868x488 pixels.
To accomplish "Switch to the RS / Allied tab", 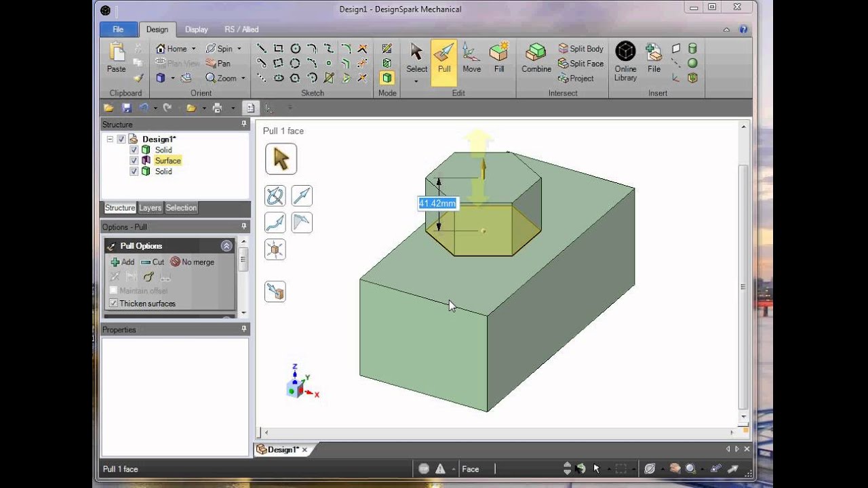I will point(241,29).
